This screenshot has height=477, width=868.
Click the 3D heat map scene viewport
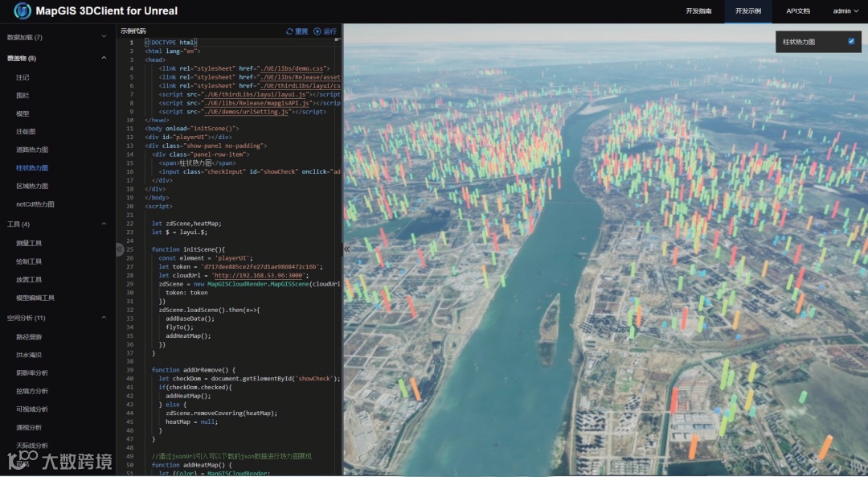[606, 249]
